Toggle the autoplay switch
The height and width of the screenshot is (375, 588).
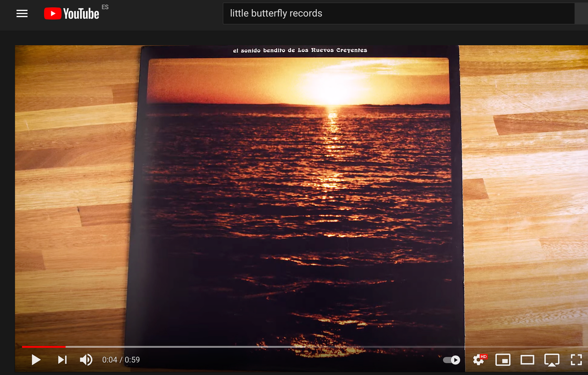[x=452, y=360]
